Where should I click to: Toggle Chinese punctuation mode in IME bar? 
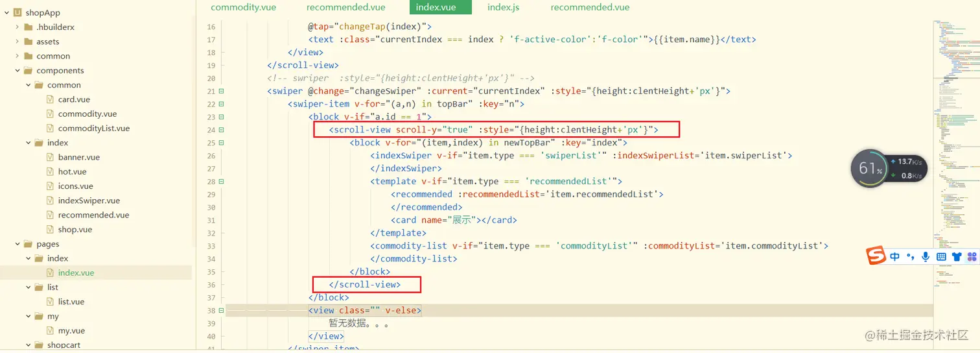[x=911, y=257]
